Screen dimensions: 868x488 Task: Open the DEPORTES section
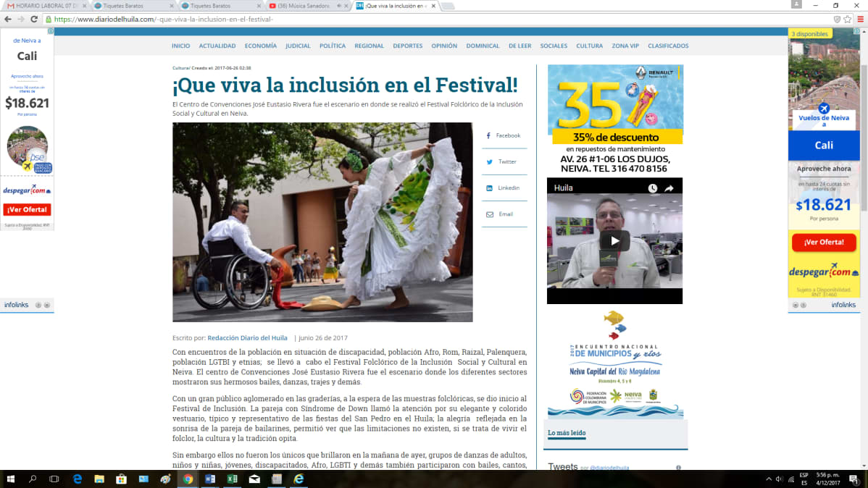tap(407, 46)
